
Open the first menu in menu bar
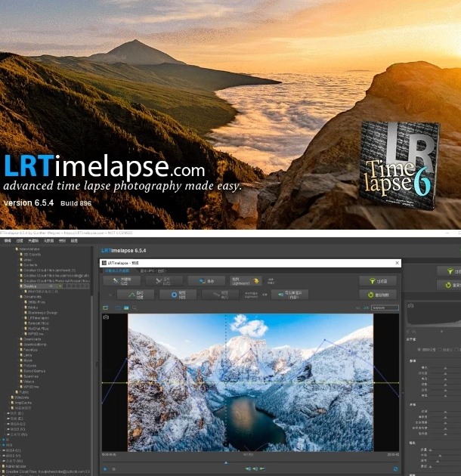point(8,241)
